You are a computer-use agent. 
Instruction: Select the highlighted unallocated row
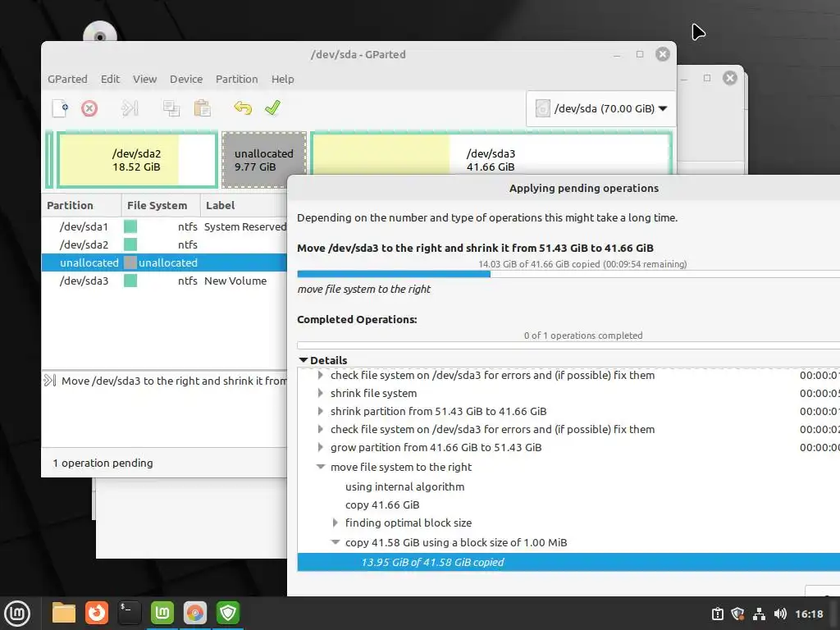(x=164, y=262)
